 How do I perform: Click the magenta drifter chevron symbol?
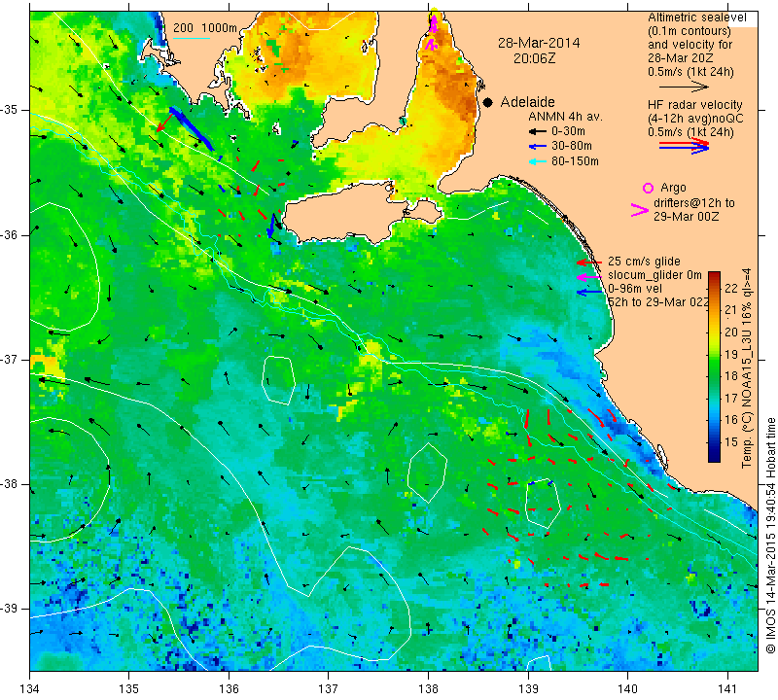[640, 210]
